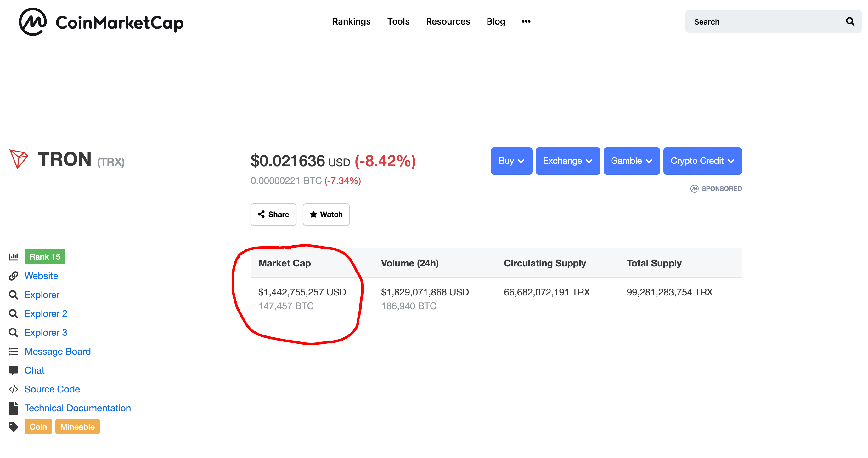
Task: Click the TRON logo icon
Action: pyautogui.click(x=19, y=159)
